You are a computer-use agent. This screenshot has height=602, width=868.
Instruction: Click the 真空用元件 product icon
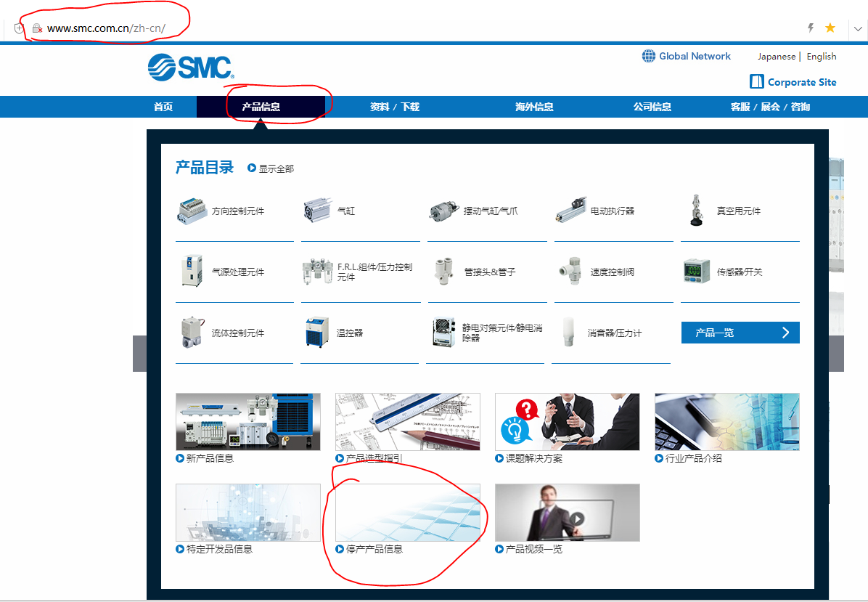695,210
